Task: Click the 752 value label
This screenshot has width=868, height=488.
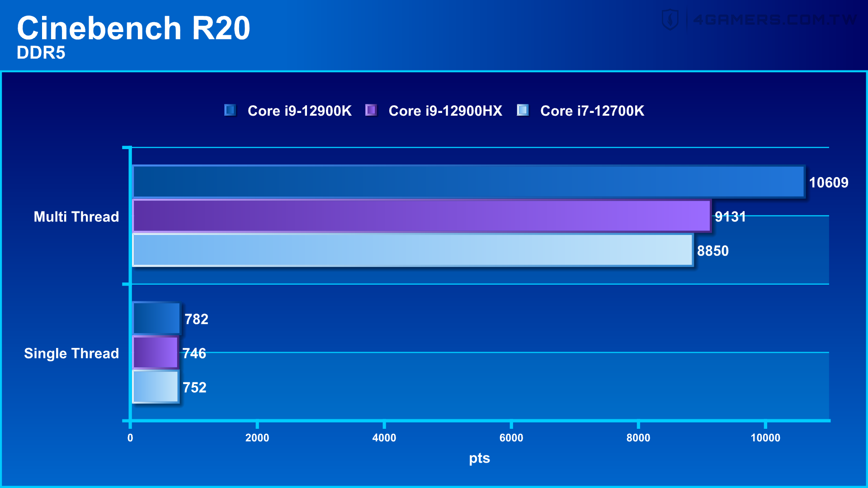Action: tap(195, 388)
